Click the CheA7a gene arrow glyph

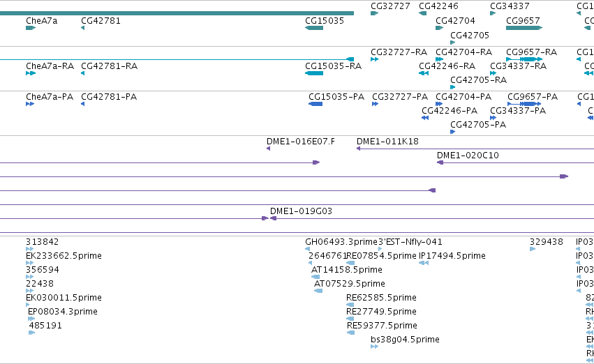coord(31,28)
